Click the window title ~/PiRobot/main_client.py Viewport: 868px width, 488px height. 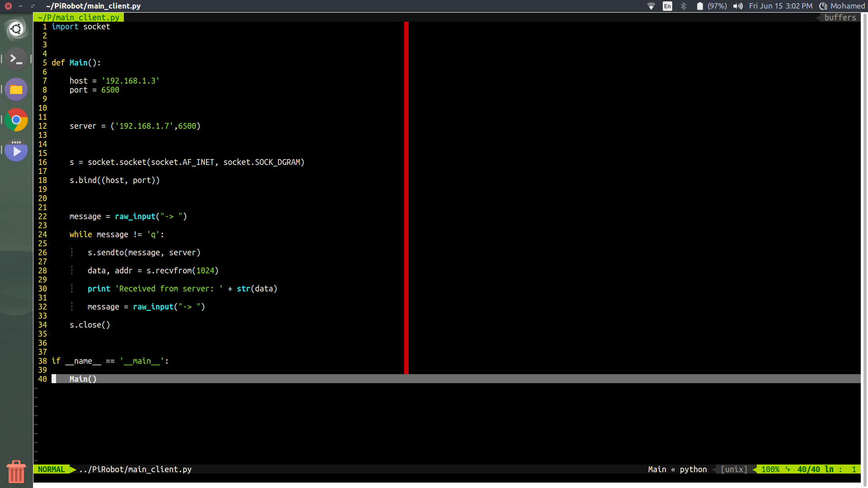click(x=93, y=6)
